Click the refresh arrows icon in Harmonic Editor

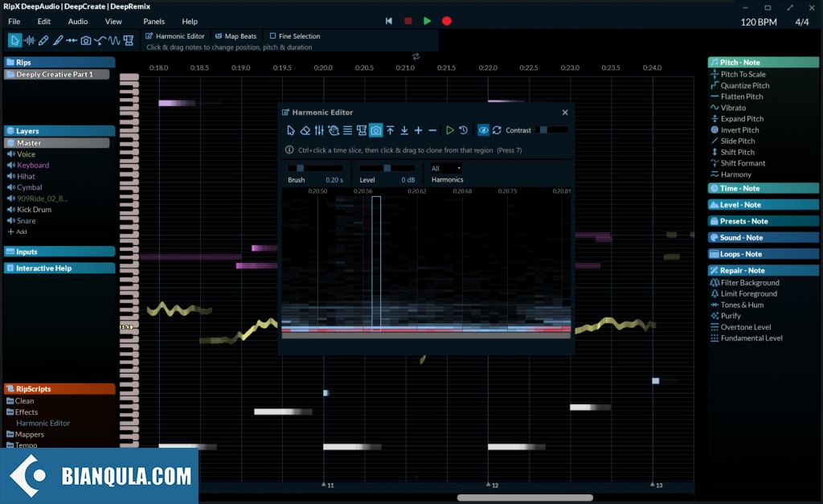(497, 130)
